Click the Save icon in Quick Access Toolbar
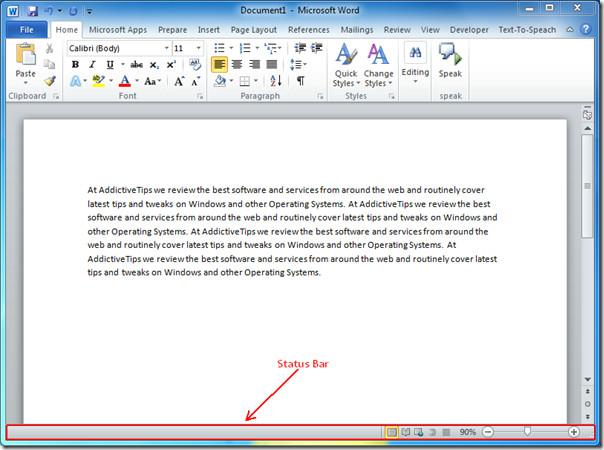This screenshot has height=450, width=604. click(32, 11)
